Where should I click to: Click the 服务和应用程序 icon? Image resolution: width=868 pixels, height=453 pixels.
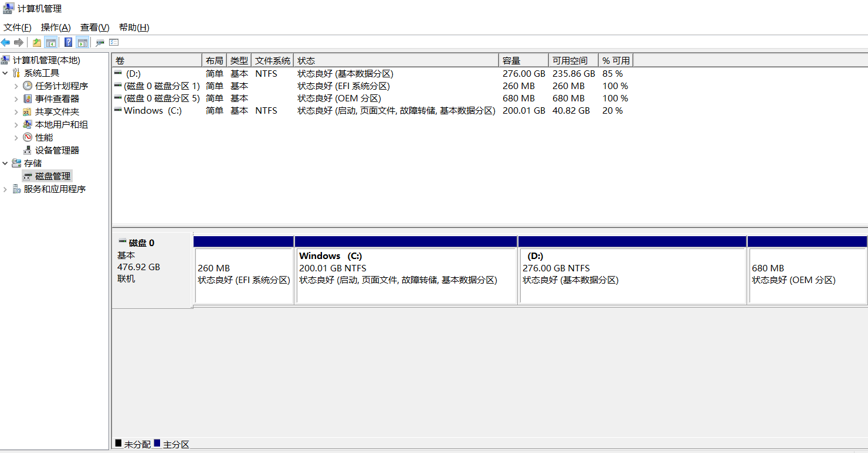pos(16,189)
